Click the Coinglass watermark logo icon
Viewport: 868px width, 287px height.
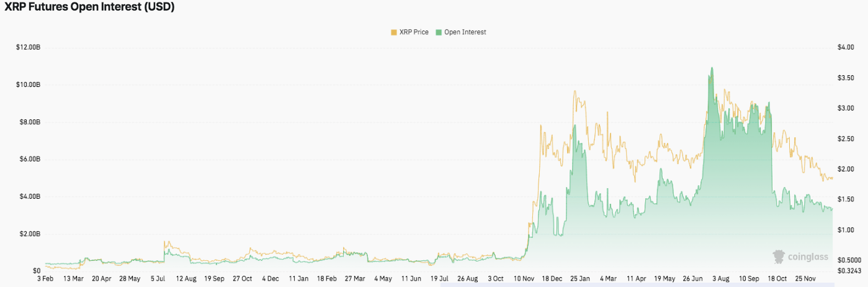pyautogui.click(x=779, y=256)
